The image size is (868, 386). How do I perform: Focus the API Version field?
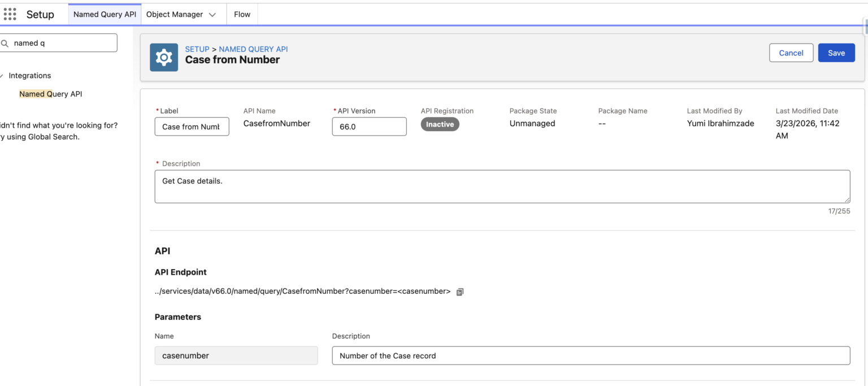(x=369, y=127)
